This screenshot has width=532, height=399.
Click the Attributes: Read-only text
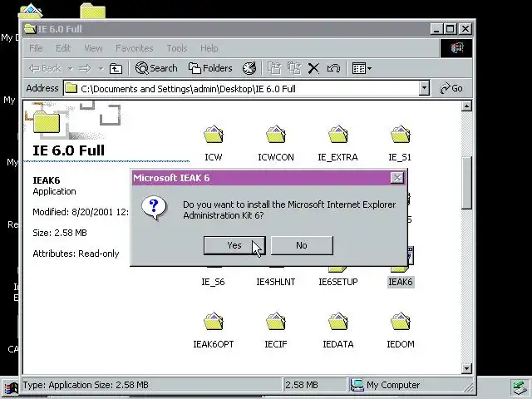[76, 254]
